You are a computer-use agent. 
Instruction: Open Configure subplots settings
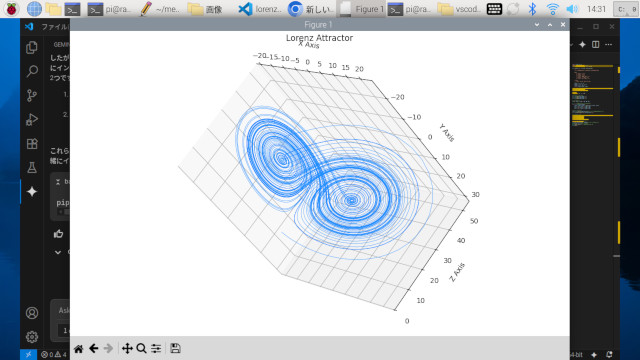pos(156,349)
